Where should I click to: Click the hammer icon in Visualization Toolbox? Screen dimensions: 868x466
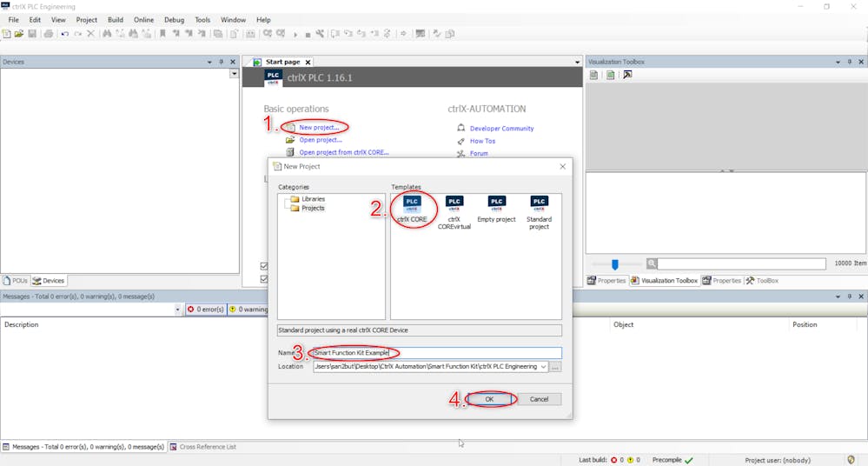(627, 75)
